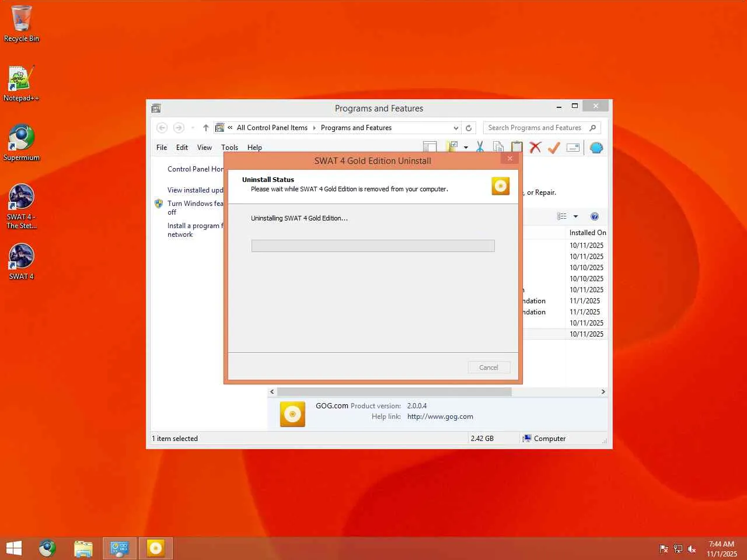Click the Search Programs and Features field
The width and height of the screenshot is (747, 560).
click(x=542, y=128)
